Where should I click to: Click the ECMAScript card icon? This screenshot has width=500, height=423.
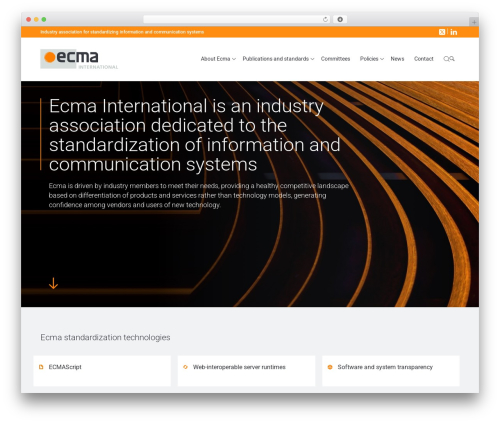(41, 367)
